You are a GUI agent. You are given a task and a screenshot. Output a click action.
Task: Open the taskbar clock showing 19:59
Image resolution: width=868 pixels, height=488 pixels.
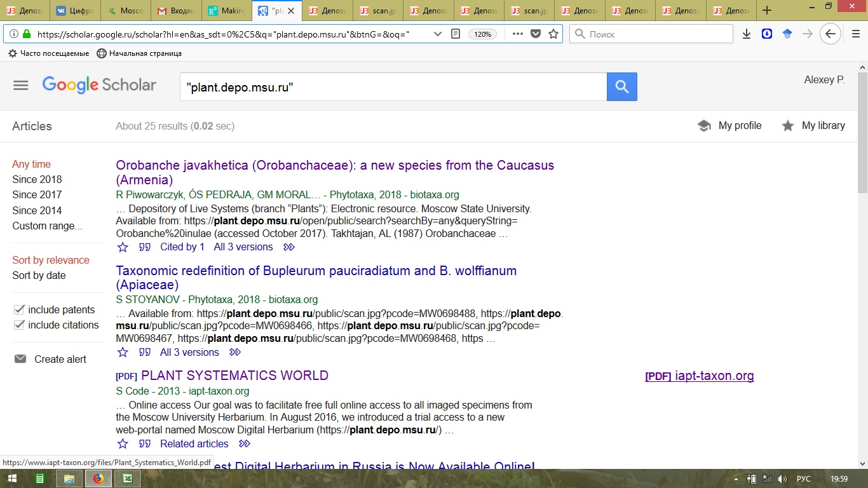839,479
